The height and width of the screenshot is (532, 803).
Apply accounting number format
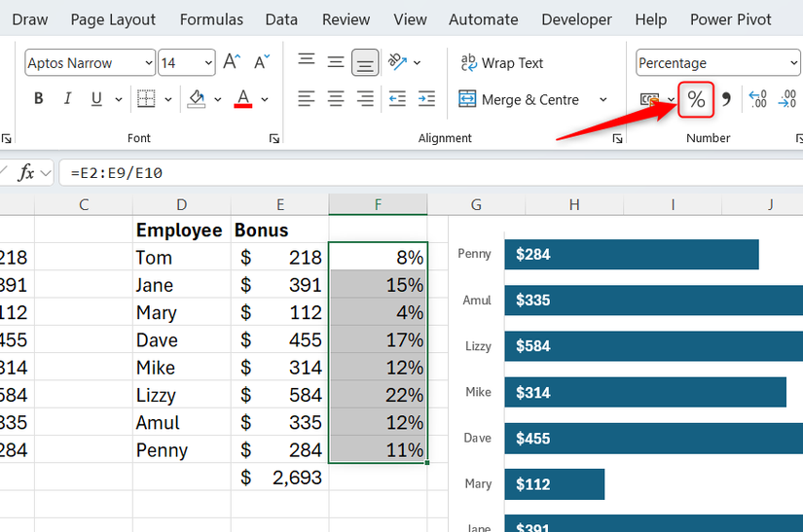coord(650,99)
